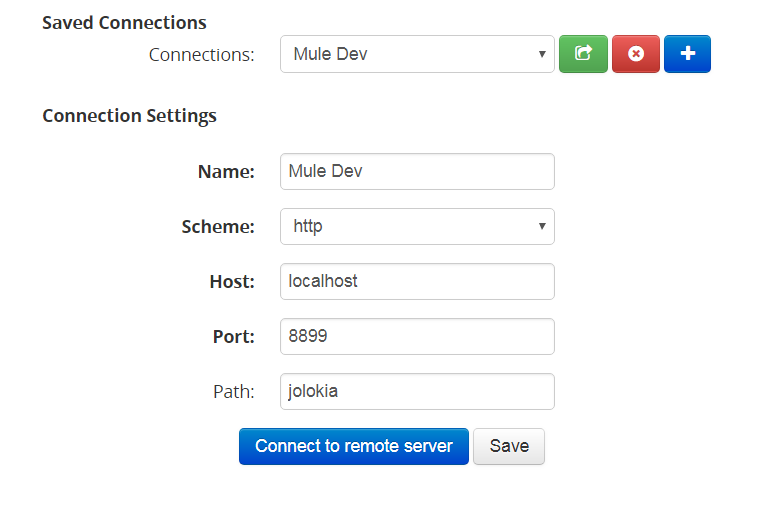Click the Scheme label text
This screenshot has width=765, height=516.
pyautogui.click(x=218, y=227)
